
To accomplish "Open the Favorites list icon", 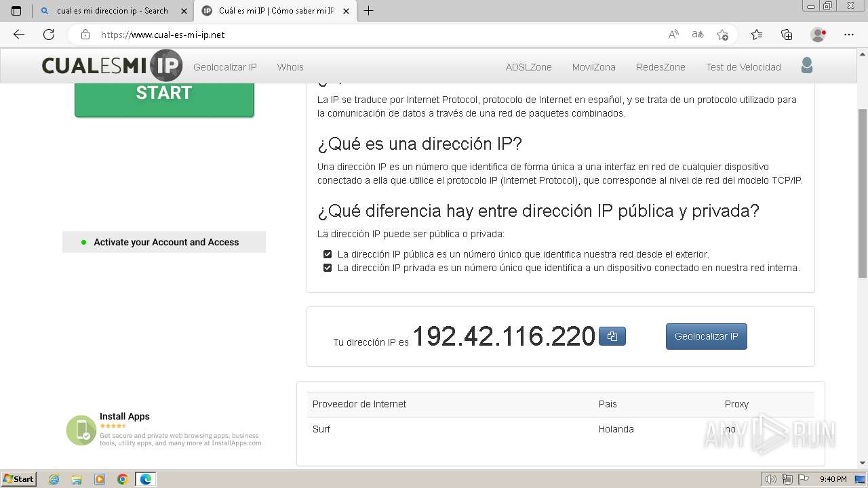I will [757, 35].
